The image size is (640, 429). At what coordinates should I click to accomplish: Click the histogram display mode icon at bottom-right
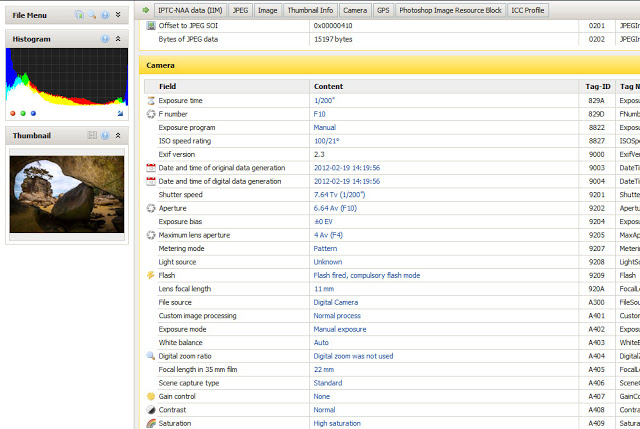(x=120, y=114)
